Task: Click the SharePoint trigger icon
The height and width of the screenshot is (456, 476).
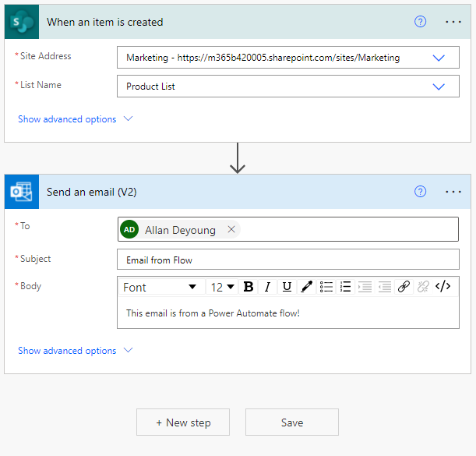Action: (x=22, y=22)
